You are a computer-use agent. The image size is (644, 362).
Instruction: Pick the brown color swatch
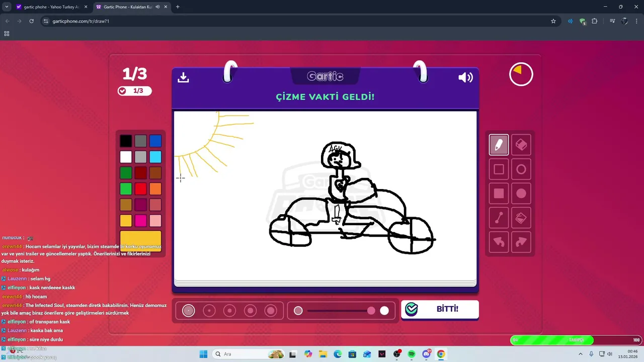coord(155,173)
